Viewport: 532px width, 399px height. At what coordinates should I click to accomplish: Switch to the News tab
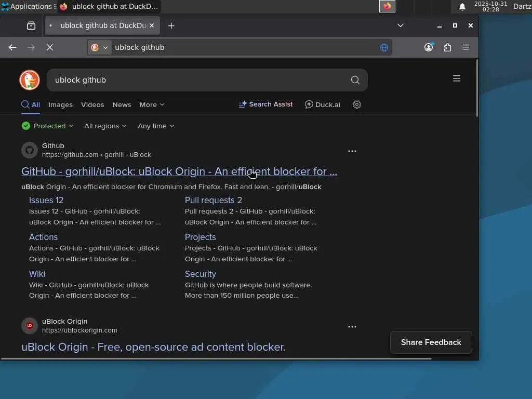[x=122, y=105]
